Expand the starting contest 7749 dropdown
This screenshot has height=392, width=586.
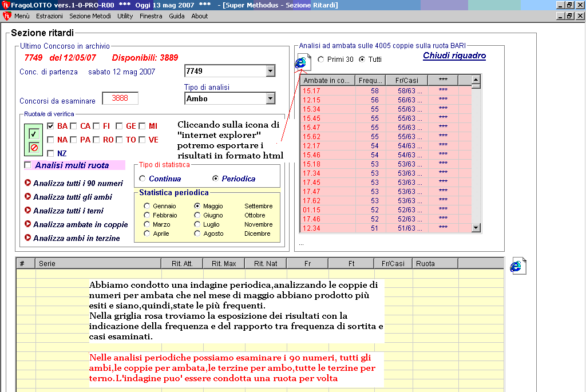coord(271,71)
